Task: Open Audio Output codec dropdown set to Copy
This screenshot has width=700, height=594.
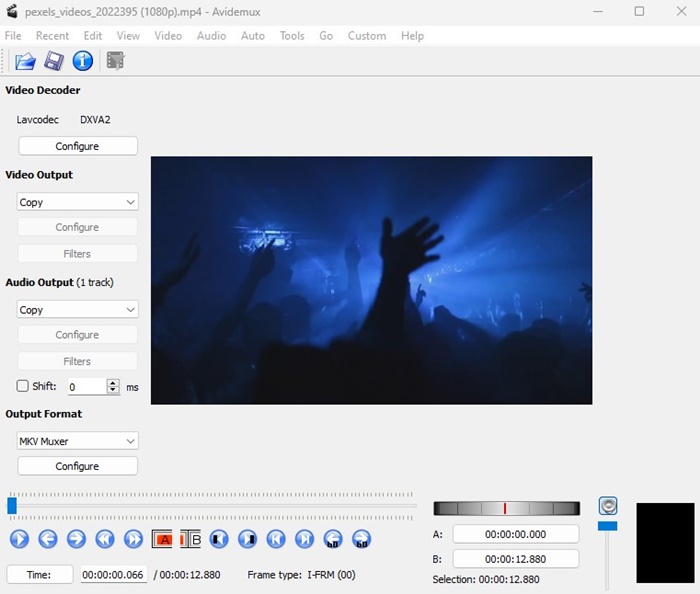Action: tap(78, 309)
